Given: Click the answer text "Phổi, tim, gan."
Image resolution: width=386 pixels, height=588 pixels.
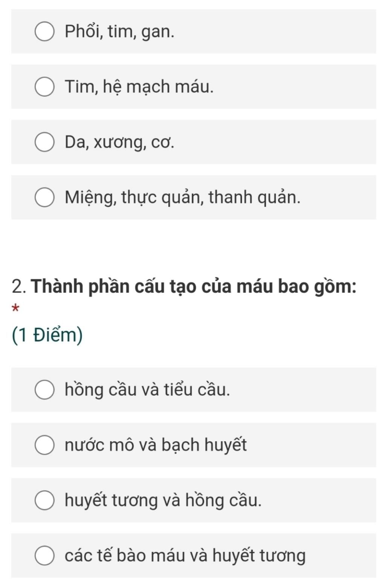Looking at the screenshot, I should coord(119,31).
